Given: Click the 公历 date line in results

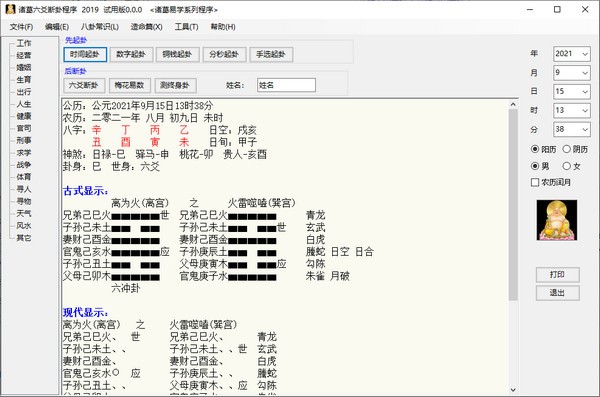Looking at the screenshot, I should click(138, 106).
